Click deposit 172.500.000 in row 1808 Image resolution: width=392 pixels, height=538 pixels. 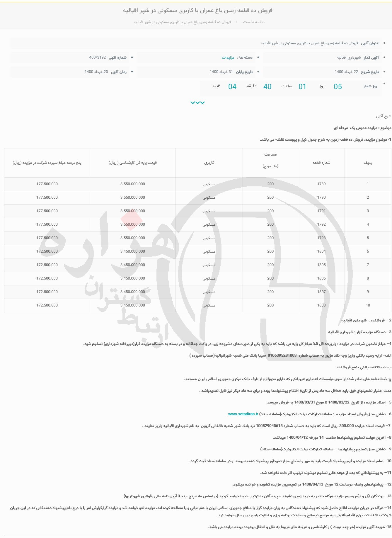coord(47,305)
